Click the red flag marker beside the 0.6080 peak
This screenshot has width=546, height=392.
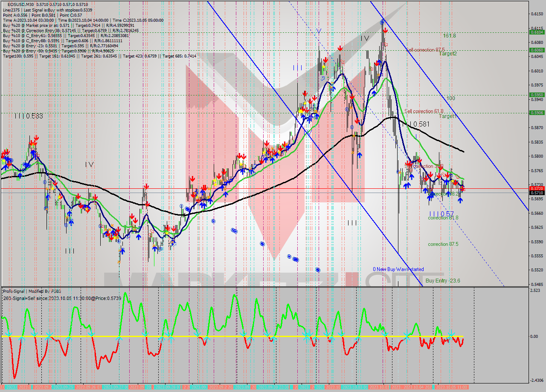tap(386, 43)
